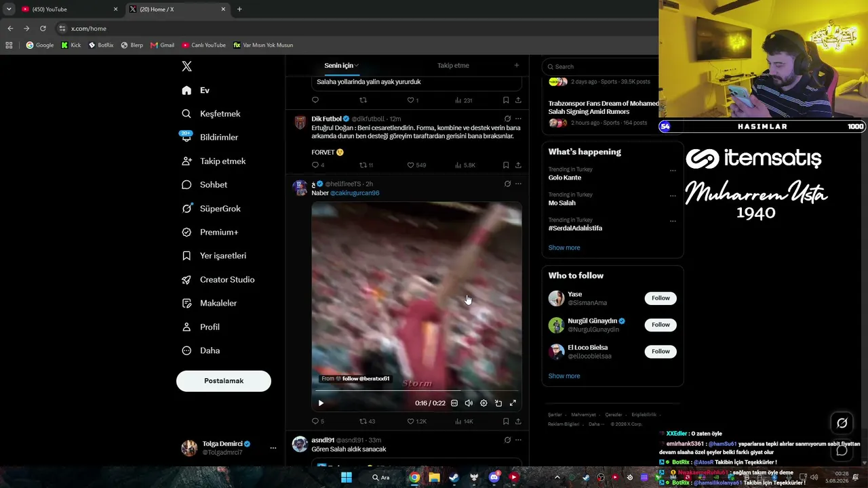Show more Who to follow suggestions
Viewport: 868px width, 488px height.
(564, 376)
